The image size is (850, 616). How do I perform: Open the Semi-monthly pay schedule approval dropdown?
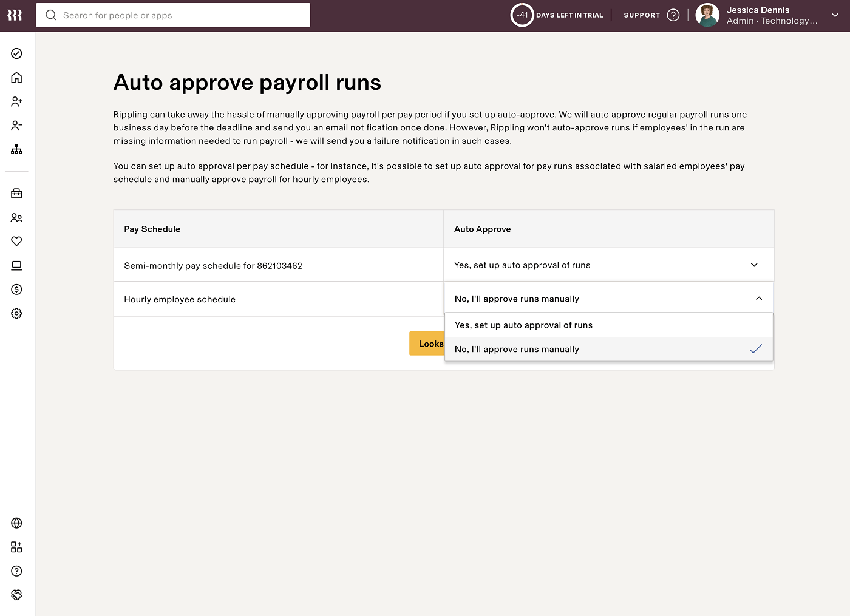point(753,265)
